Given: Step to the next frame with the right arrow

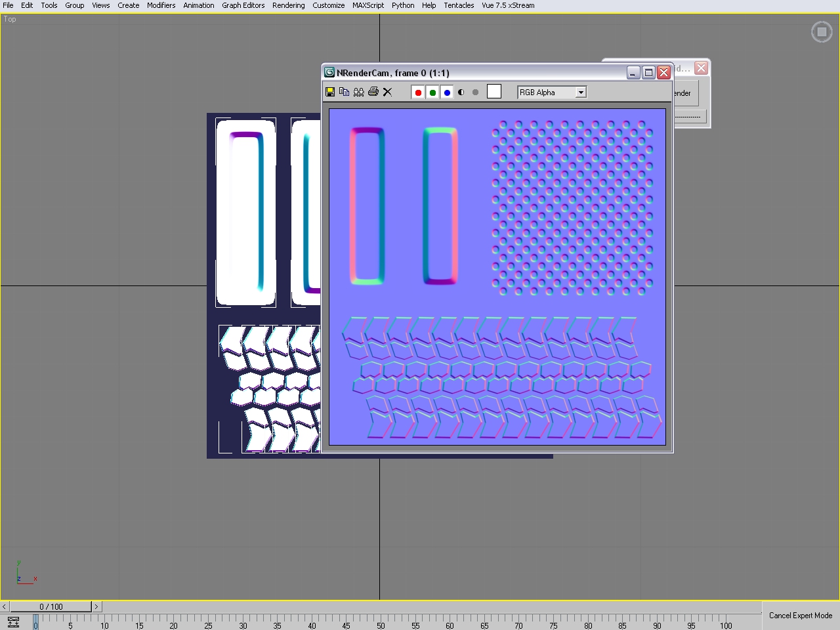Looking at the screenshot, I should tap(96, 606).
